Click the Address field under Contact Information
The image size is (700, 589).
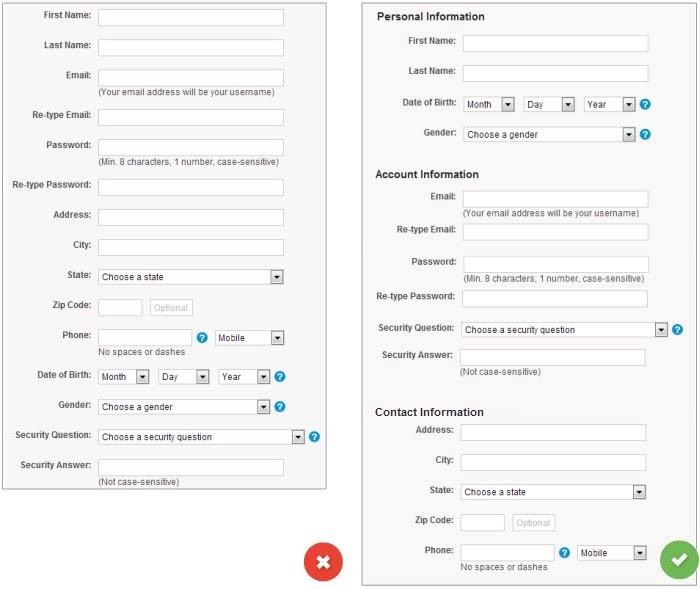click(553, 432)
